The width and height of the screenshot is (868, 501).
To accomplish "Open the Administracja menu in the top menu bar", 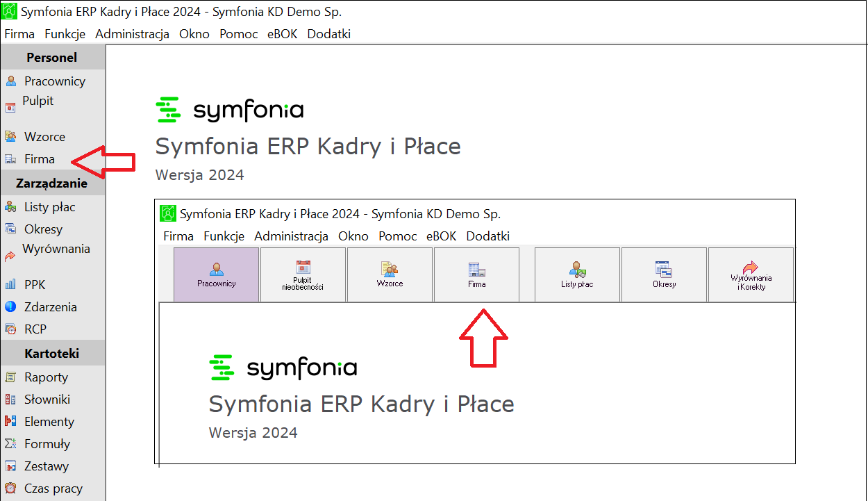I will 132,34.
